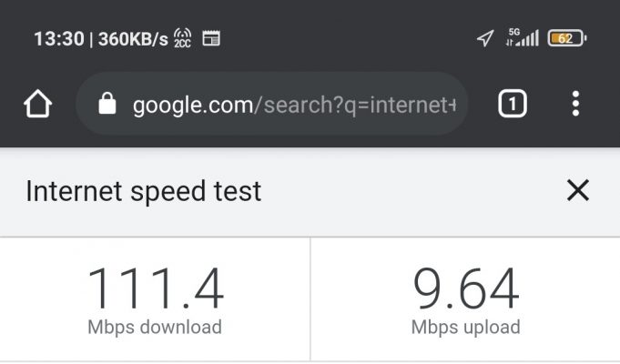620x364 pixels.
Task: Open the tab switcher showing 1 tab
Action: [513, 104]
